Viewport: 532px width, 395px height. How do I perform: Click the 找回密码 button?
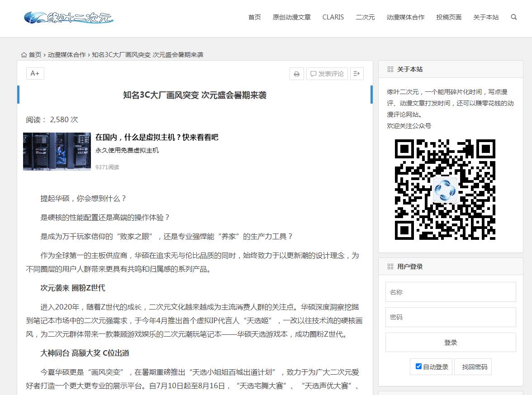coord(474,367)
